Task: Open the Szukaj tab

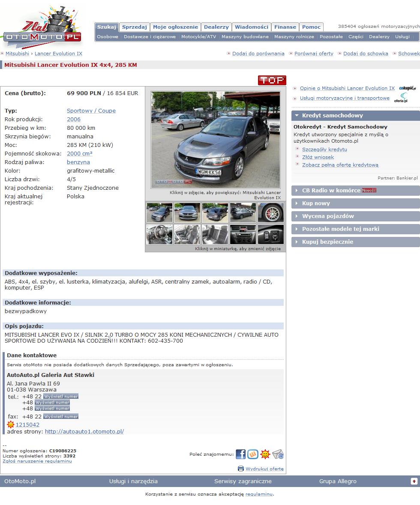Action: click(107, 27)
